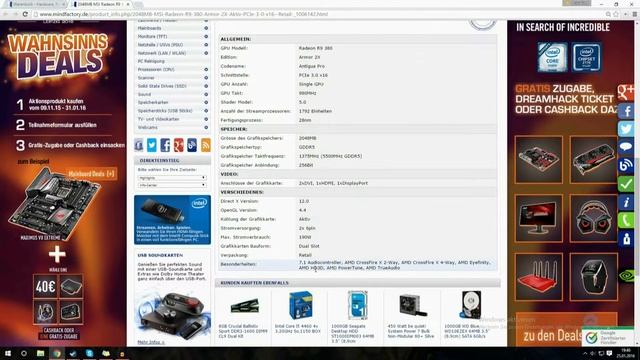
Task: Open the Google Plus share button on right sidebar
Action: point(626,92)
